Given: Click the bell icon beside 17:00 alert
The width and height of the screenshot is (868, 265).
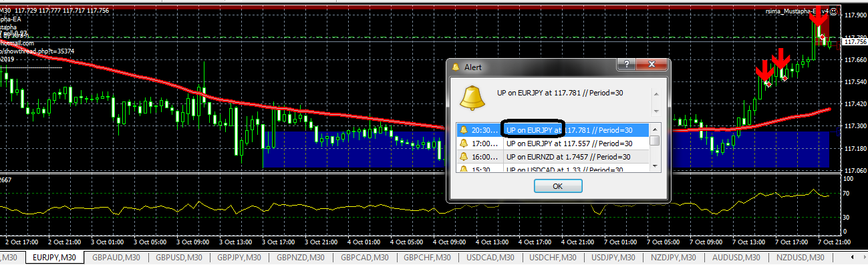Looking at the screenshot, I should point(463,143).
